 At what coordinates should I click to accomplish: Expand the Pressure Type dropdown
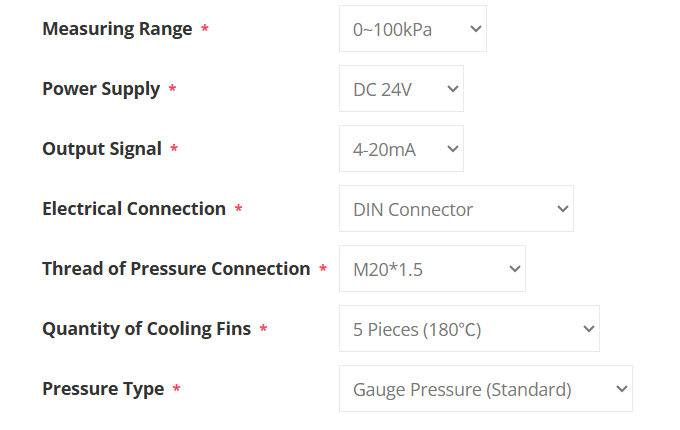[x=485, y=389]
